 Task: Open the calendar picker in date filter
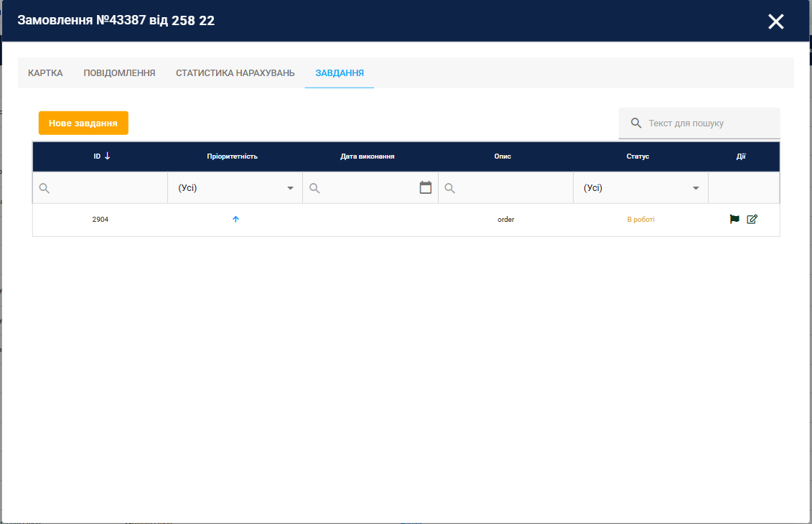click(x=426, y=188)
